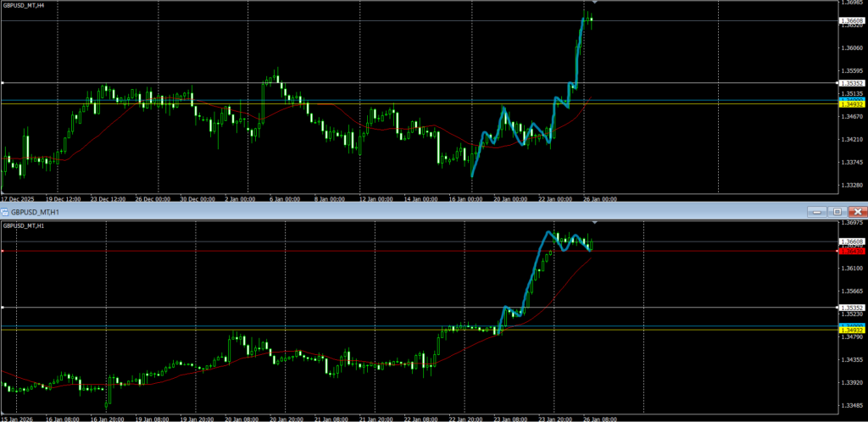Select the yellow 1.34932 price label on H1 chart
Screen dimensions: 868x422
(852, 330)
